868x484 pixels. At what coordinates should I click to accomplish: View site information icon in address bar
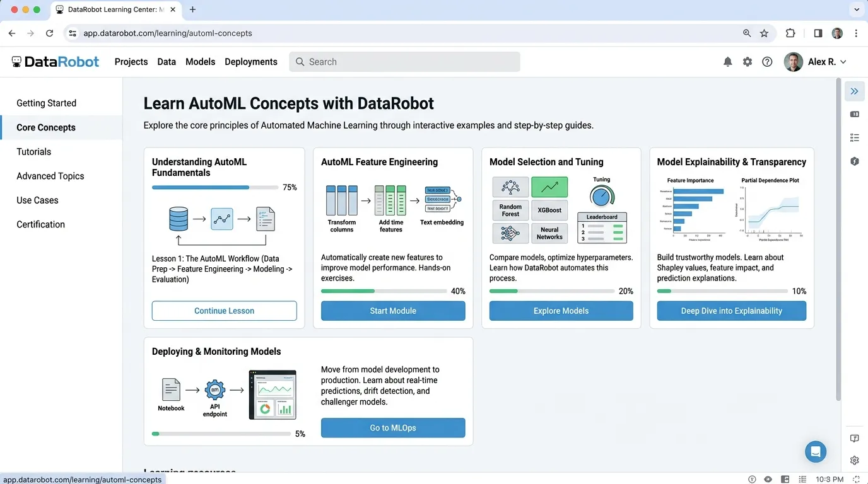73,33
